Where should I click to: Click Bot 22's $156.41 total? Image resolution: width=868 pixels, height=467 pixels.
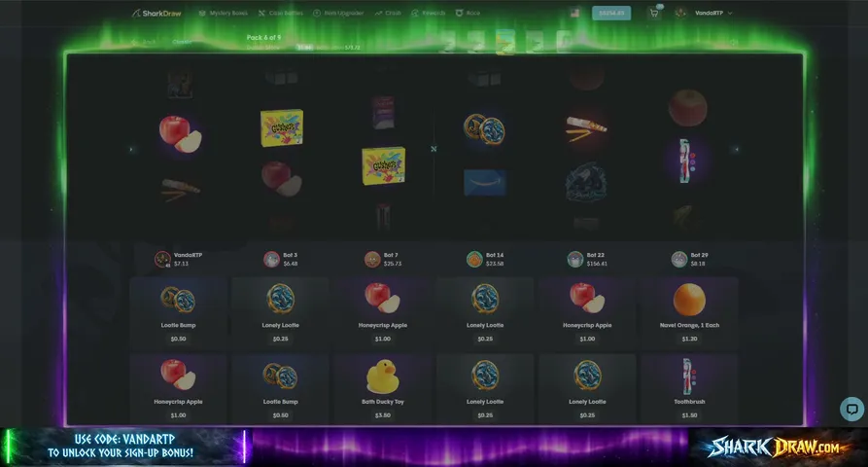pos(597,264)
